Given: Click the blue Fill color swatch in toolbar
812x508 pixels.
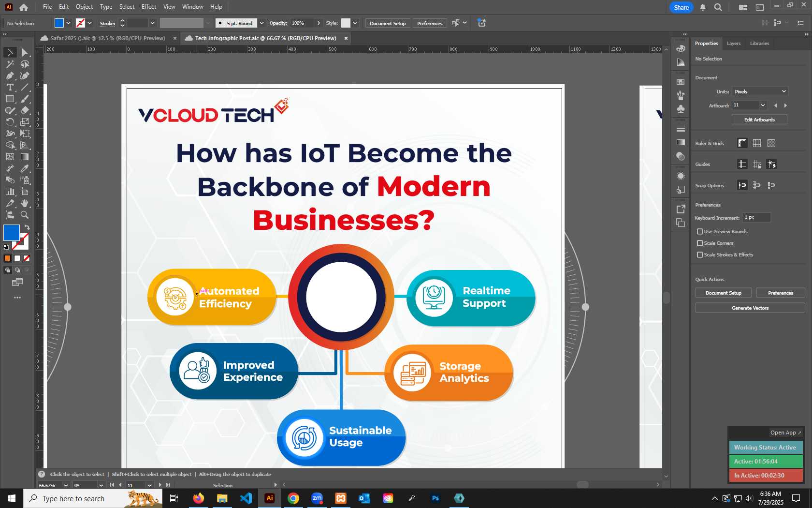Looking at the screenshot, I should [12, 233].
